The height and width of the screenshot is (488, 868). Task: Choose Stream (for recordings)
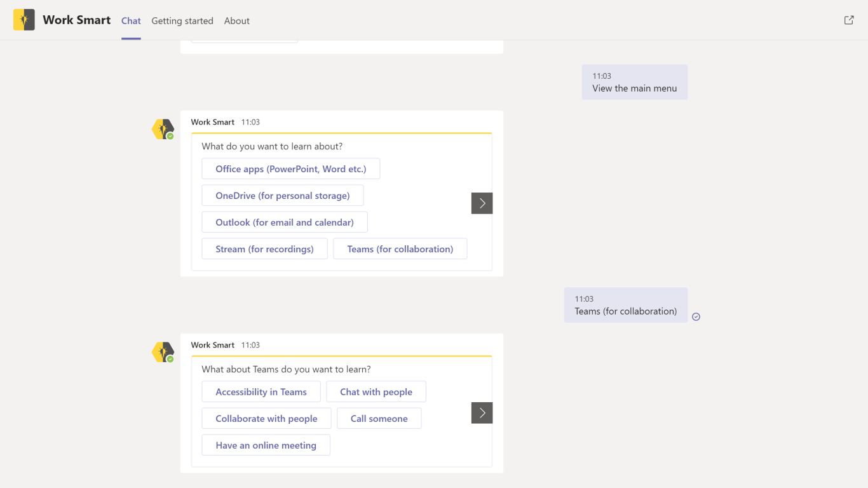[264, 249]
